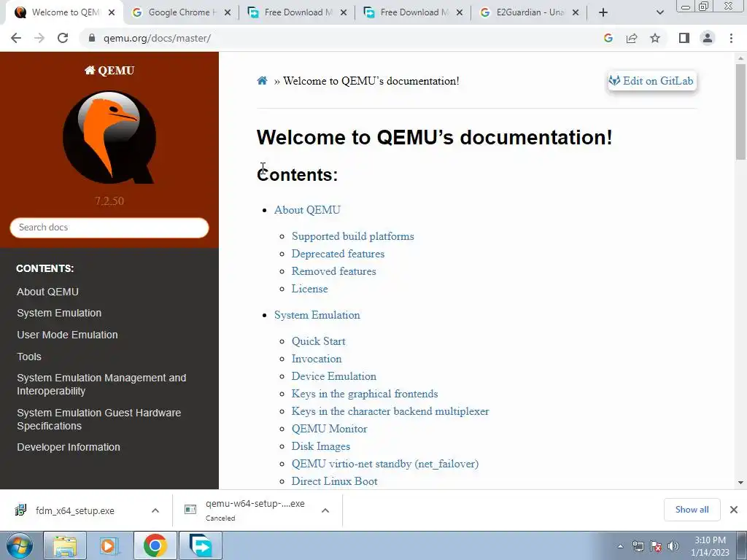Share this page via the share icon
This screenshot has width=747, height=560.
pos(632,38)
